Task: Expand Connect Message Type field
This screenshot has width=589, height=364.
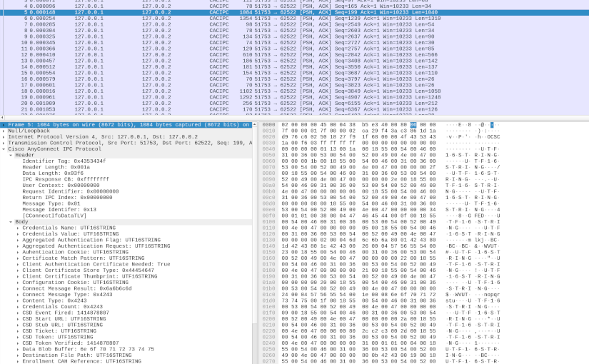Action: pyautogui.click(x=18, y=295)
